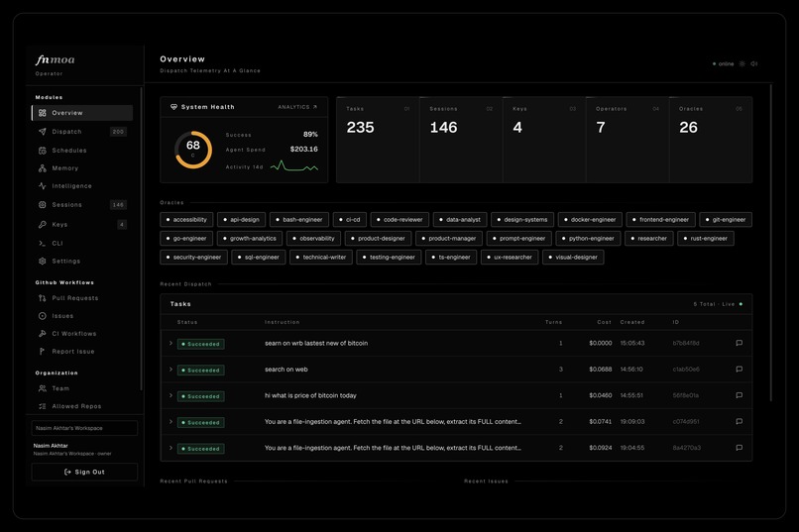Click the Schedules calendar icon
This screenshot has width=799, height=532.
point(43,151)
